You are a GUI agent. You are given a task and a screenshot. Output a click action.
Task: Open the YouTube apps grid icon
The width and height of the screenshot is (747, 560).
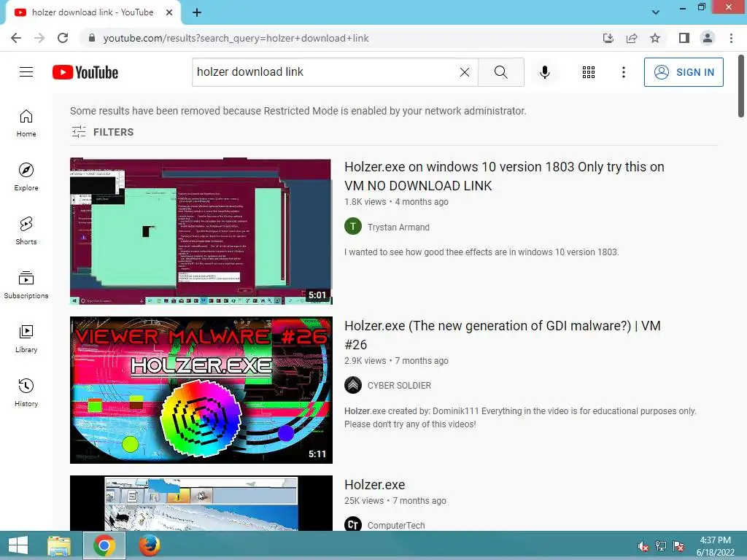tap(589, 72)
